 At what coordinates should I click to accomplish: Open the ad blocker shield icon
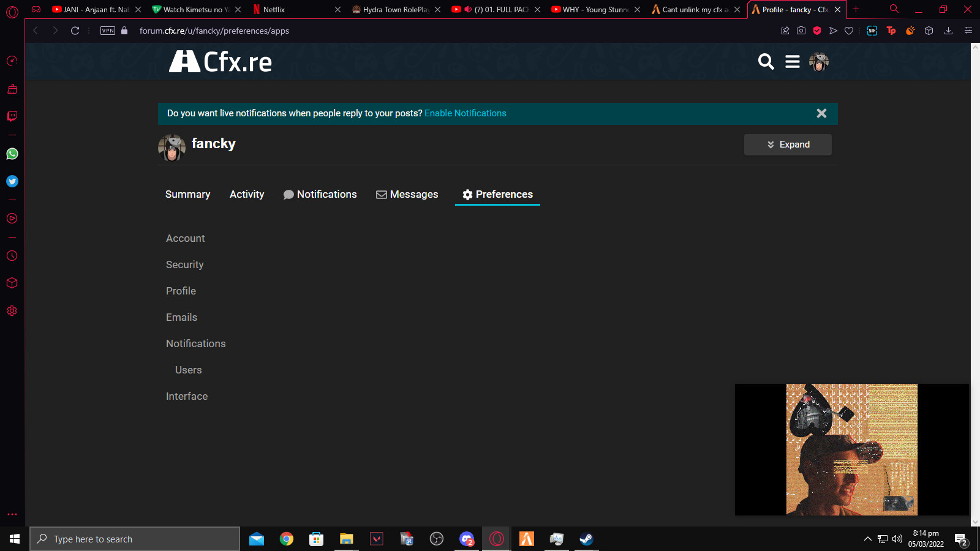tap(817, 31)
